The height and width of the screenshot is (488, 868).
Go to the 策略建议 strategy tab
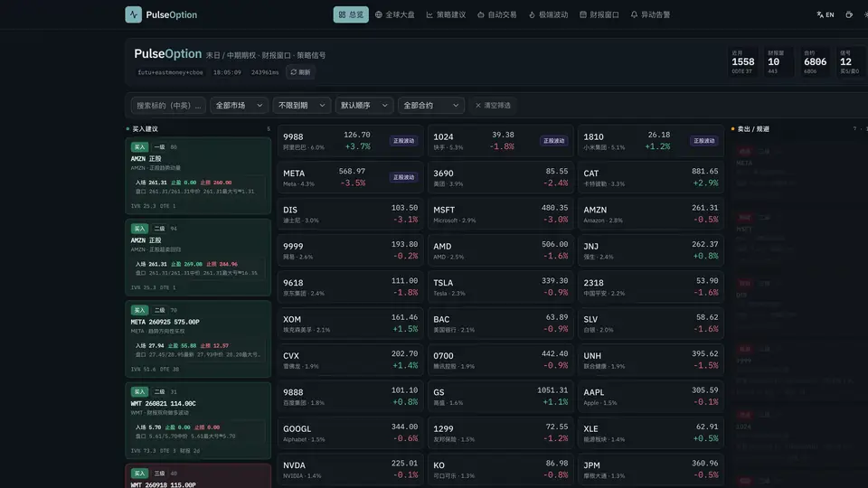(x=446, y=15)
